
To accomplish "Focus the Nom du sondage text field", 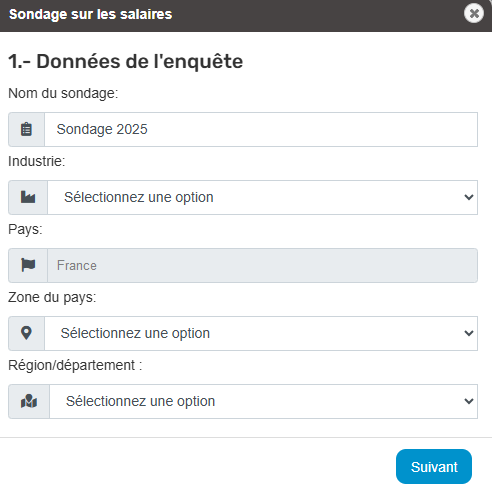I will tap(261, 129).
